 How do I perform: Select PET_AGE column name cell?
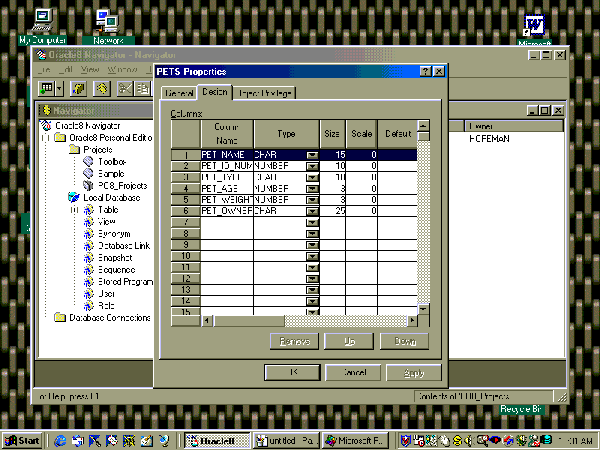pyautogui.click(x=227, y=189)
